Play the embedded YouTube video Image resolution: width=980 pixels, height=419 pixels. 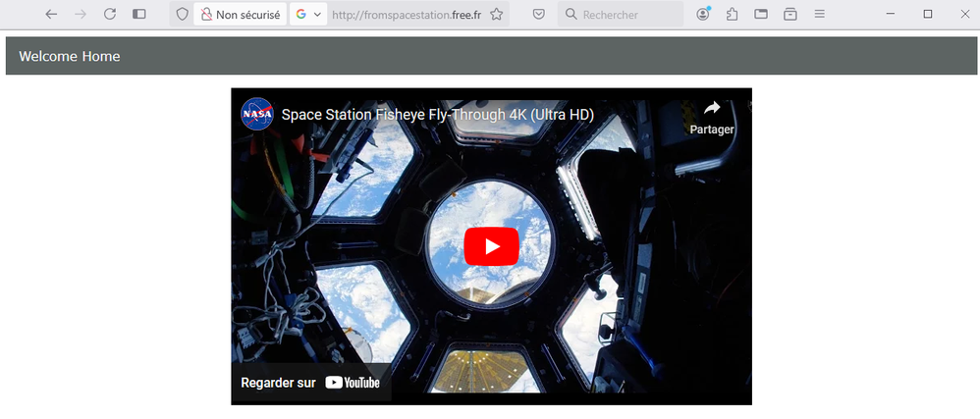(x=491, y=246)
